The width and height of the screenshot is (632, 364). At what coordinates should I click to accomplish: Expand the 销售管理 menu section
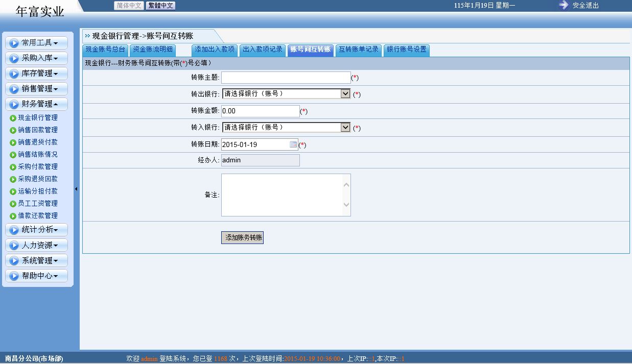(x=36, y=89)
